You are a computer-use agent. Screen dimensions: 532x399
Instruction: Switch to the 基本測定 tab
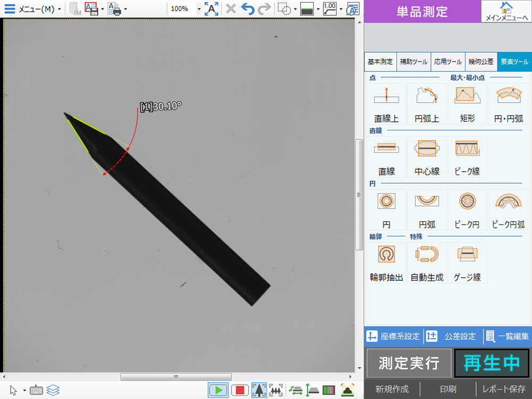tap(380, 62)
